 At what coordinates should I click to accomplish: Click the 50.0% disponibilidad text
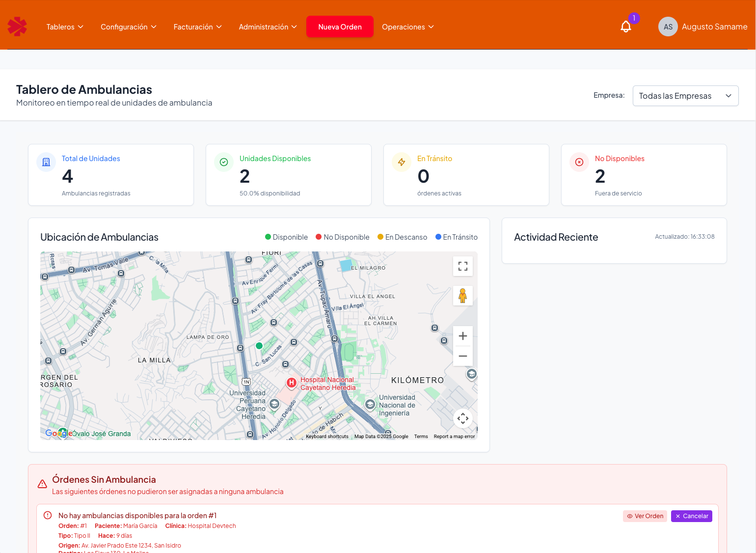coord(270,194)
